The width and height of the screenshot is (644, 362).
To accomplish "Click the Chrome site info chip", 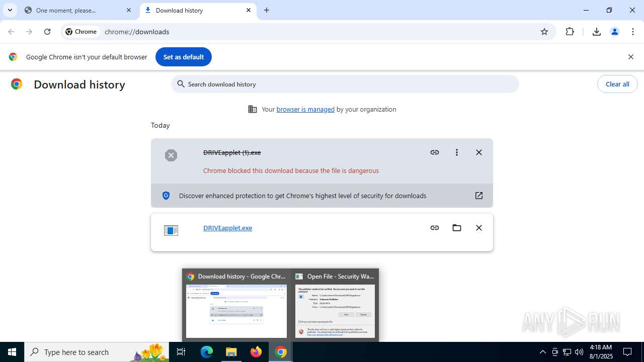I will point(81,32).
